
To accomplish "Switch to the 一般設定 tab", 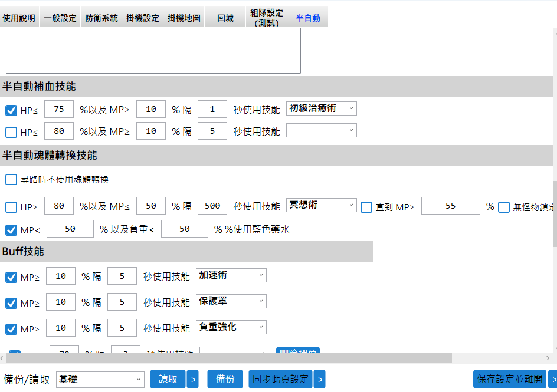I will point(60,18).
